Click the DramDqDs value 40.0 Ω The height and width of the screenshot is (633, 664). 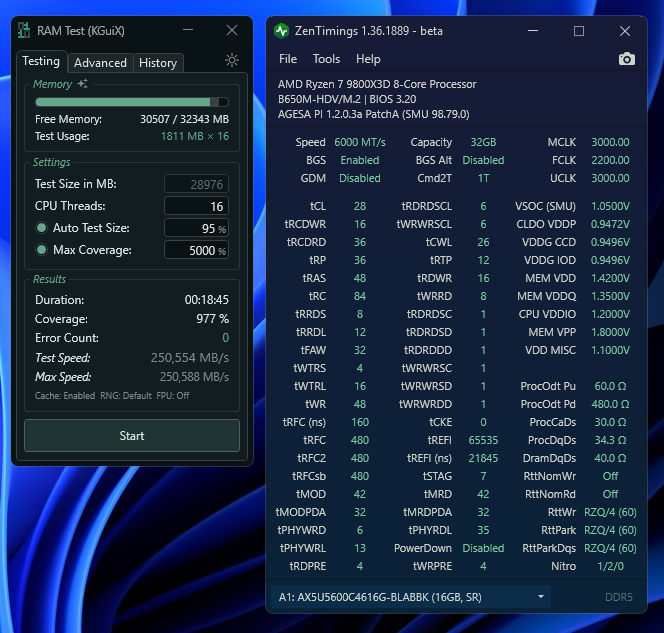[610, 458]
